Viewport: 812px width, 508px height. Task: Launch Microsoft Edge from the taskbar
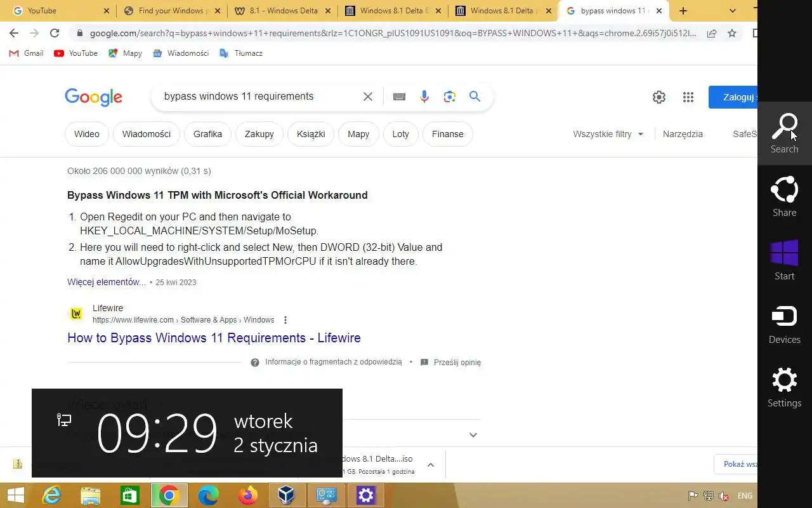coord(209,495)
